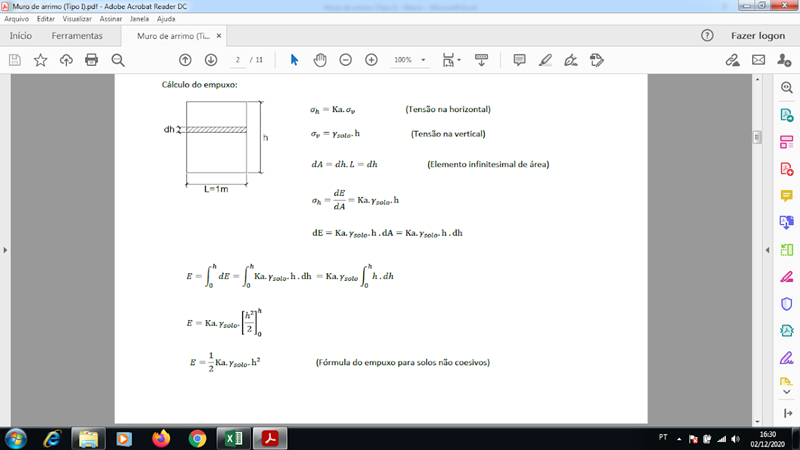Close the Muro de arrimo document tab
The image size is (800, 450).
coord(219,36)
